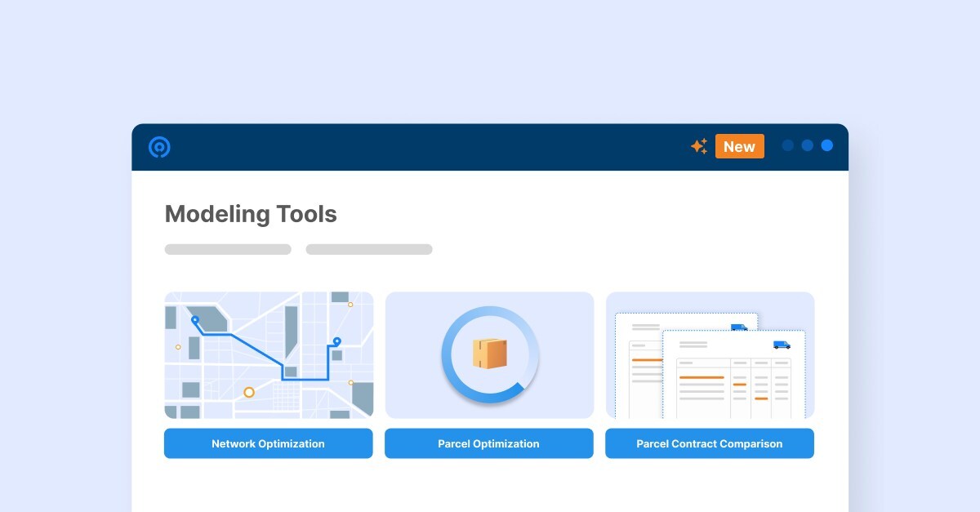980x512 pixels.
Task: Click the route end pin on map
Action: [x=336, y=341]
